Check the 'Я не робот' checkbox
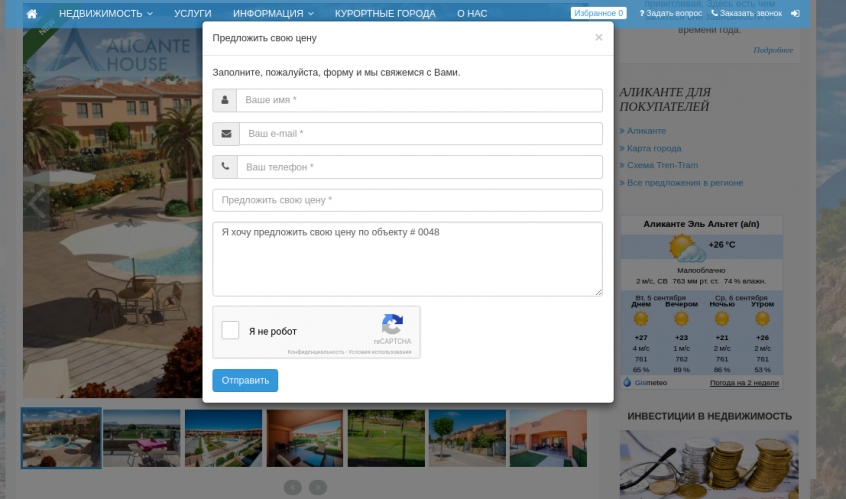Image resolution: width=846 pixels, height=499 pixels. coord(230,330)
